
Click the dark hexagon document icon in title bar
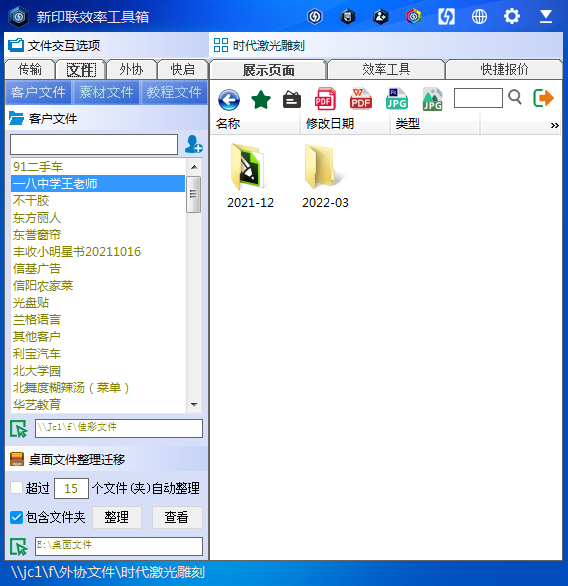click(x=348, y=16)
